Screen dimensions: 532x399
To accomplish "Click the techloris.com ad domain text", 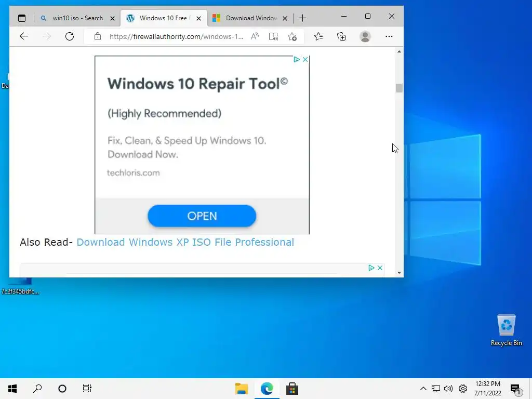I will (x=134, y=172).
